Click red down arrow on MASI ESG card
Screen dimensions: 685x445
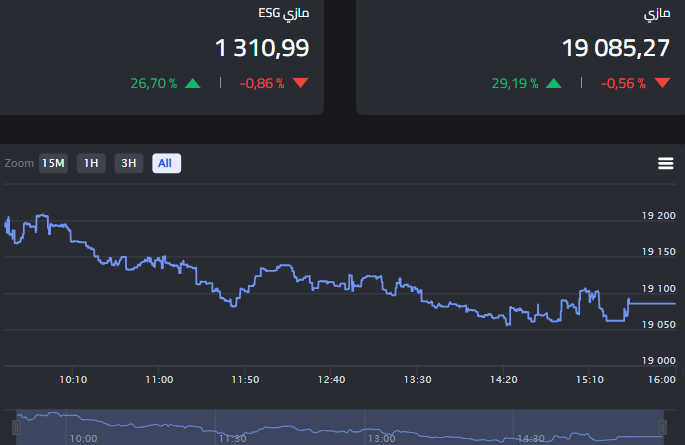[301, 84]
